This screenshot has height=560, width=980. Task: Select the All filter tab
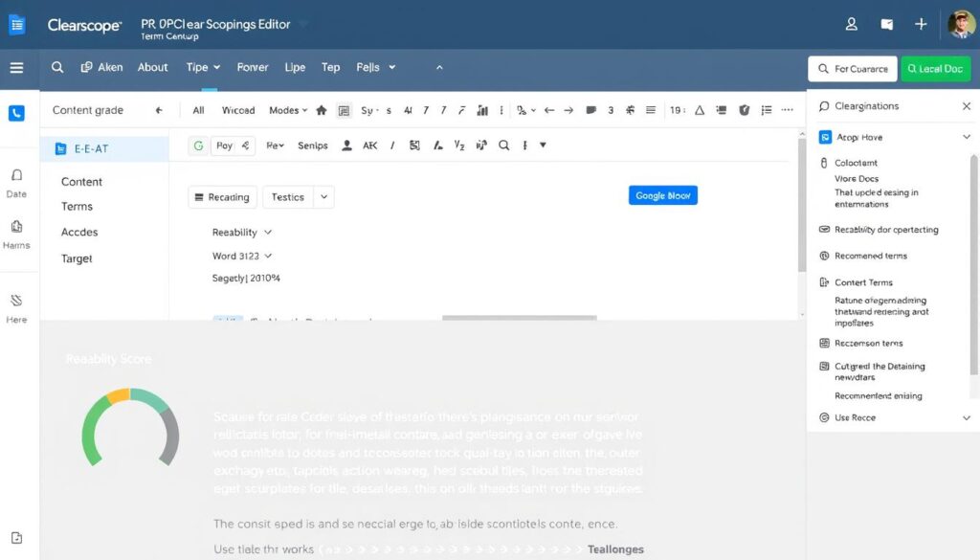tap(198, 110)
